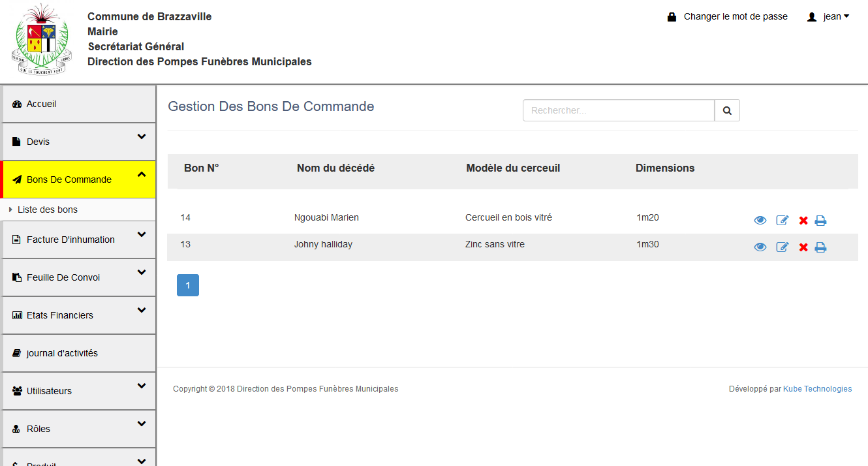Open the Accueil home page
Screen dimensions: 868x466
(42, 104)
